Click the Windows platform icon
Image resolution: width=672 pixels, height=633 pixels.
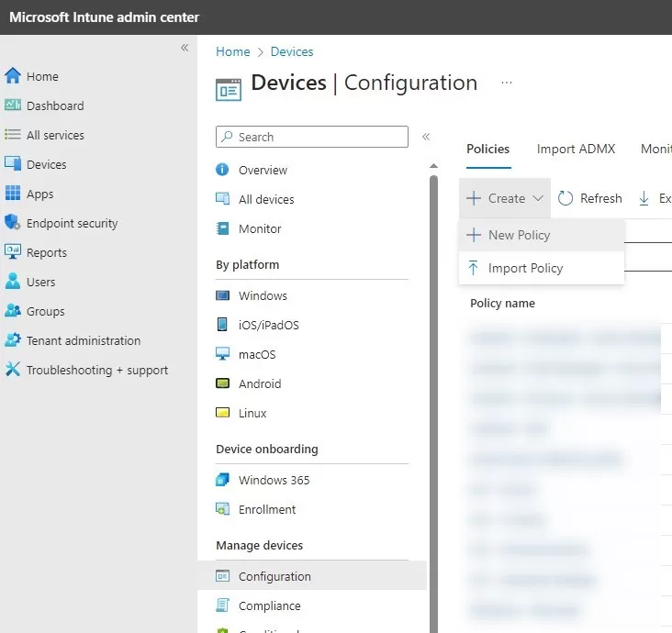[x=222, y=295]
